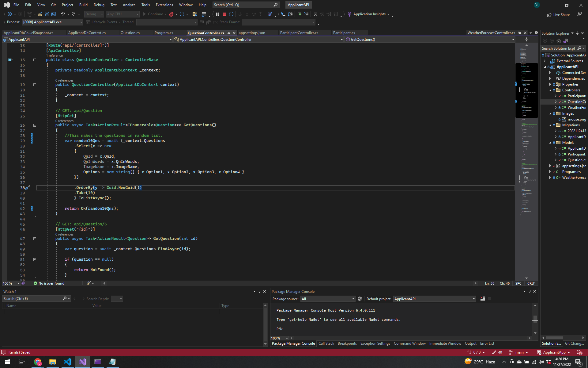This screenshot has width=588, height=368.
Task: Click the Stop Debugging red square icon
Action: point(224,14)
